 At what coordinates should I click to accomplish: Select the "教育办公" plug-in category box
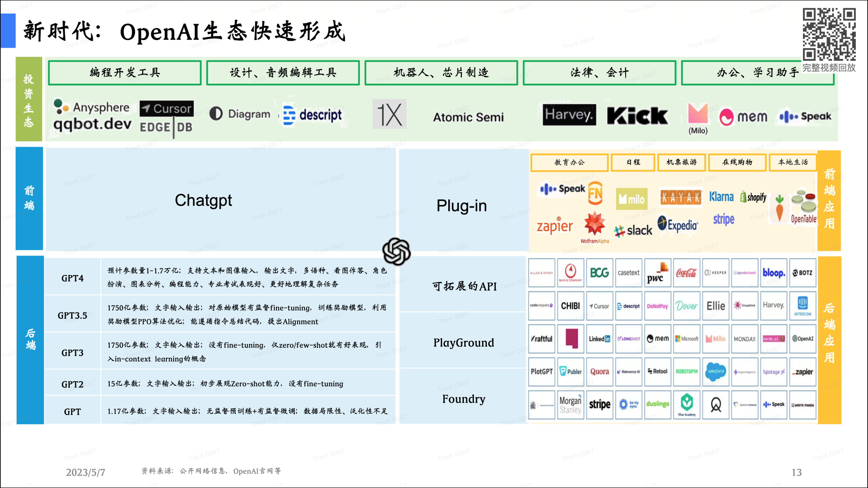tap(570, 163)
